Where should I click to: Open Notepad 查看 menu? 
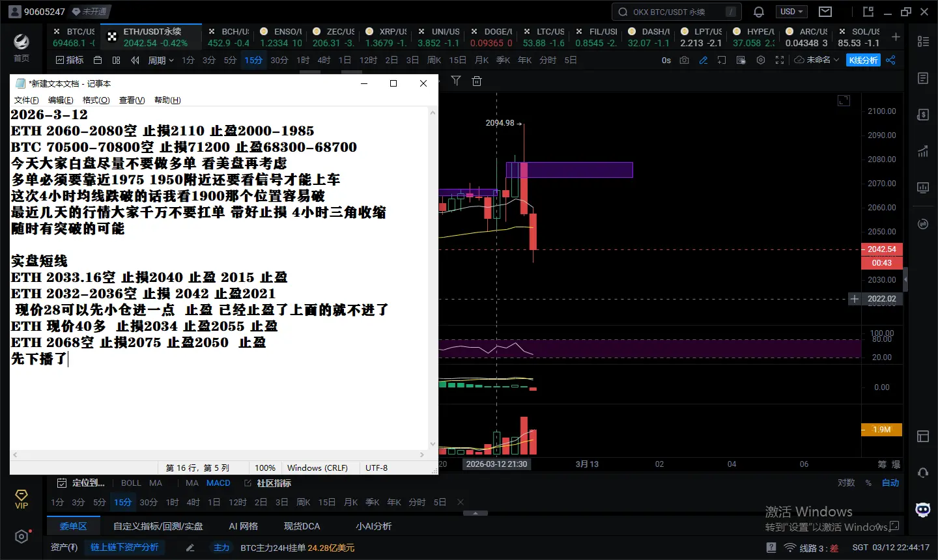[x=132, y=100]
